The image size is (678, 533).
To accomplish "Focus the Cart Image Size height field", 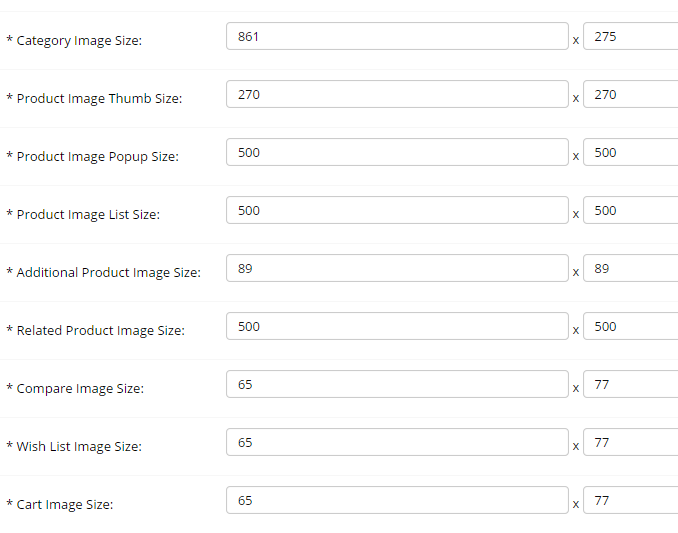I will (631, 501).
